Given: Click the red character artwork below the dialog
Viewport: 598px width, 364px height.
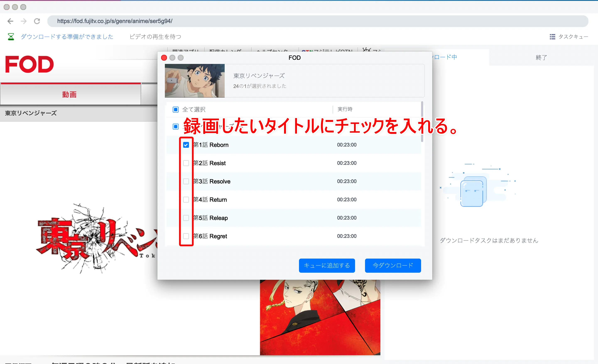Looking at the screenshot, I should [x=320, y=318].
